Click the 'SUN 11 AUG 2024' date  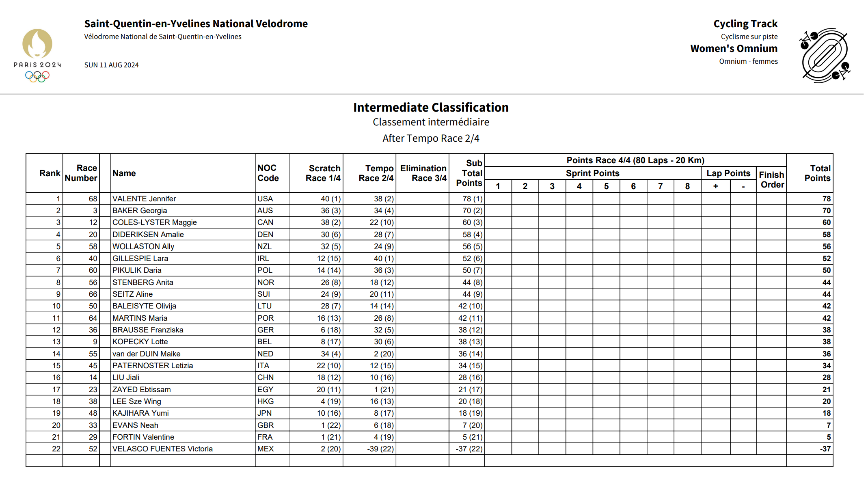click(x=112, y=65)
